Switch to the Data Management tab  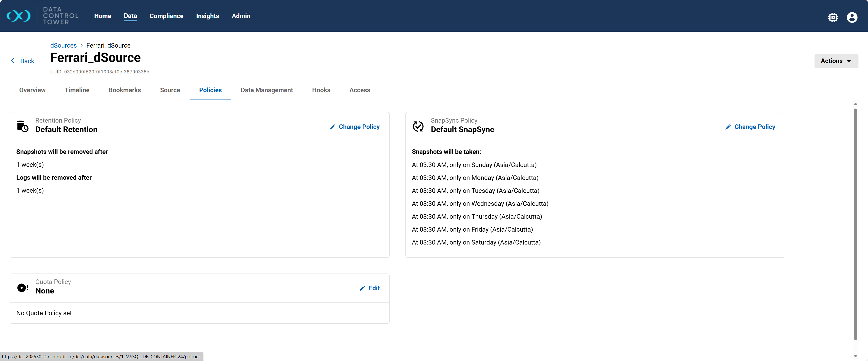coord(267,90)
